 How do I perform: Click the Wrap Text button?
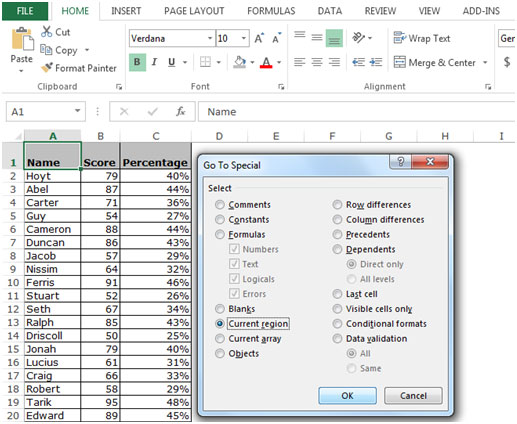click(422, 38)
